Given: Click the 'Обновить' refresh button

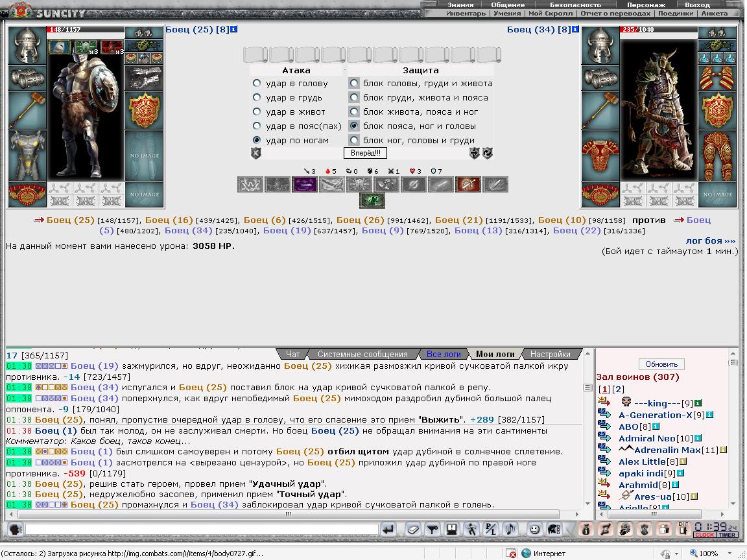Looking at the screenshot, I should coord(661,364).
